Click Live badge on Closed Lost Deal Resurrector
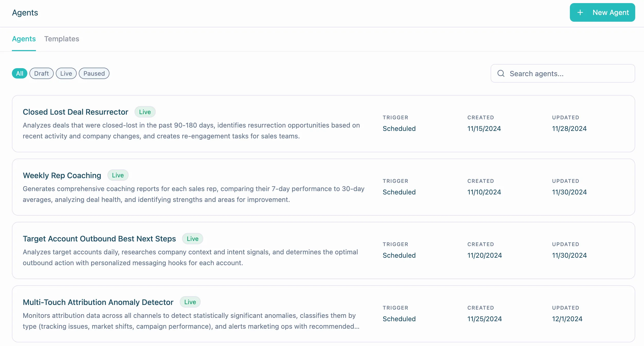Viewport: 644px width, 346px height. [x=145, y=112]
